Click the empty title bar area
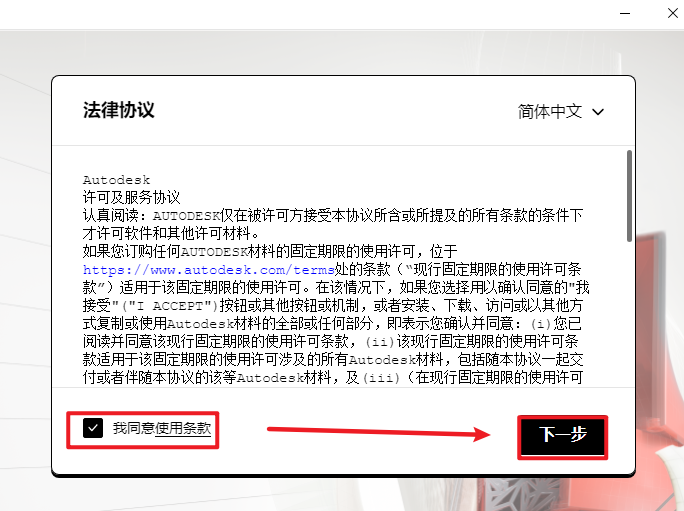 [x=300, y=14]
